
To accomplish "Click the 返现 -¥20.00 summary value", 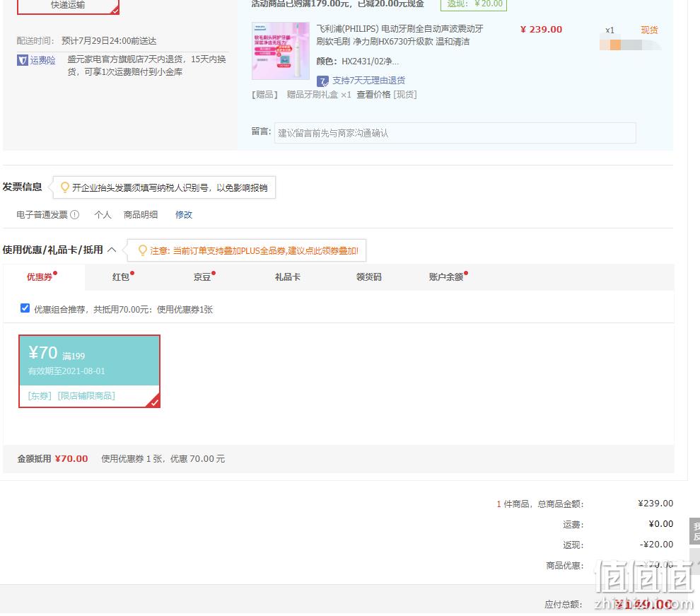I will (x=656, y=545).
